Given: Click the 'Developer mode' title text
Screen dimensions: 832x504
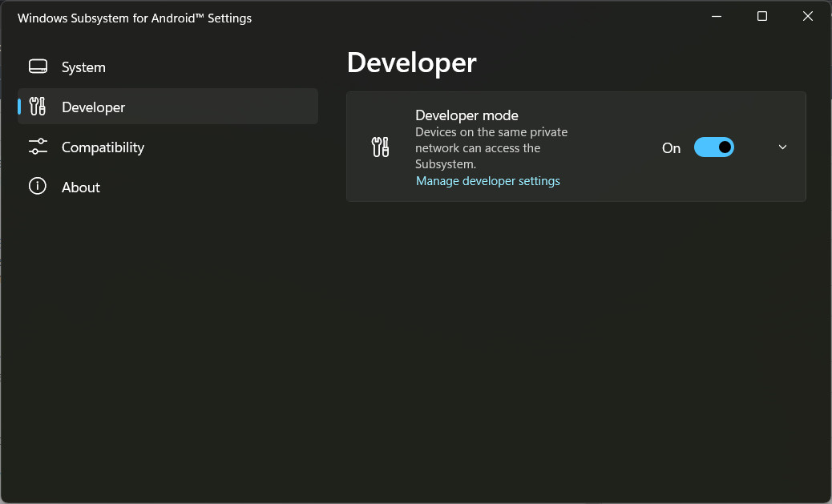Looking at the screenshot, I should [466, 115].
